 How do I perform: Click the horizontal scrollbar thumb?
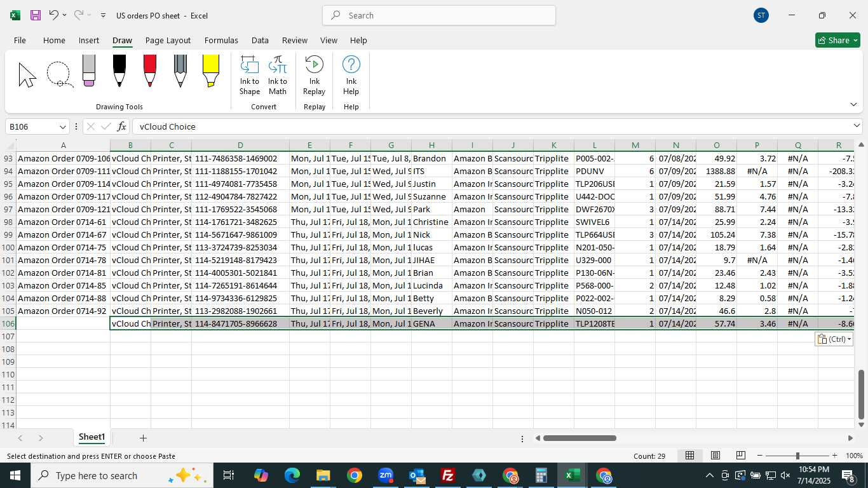tap(580, 438)
